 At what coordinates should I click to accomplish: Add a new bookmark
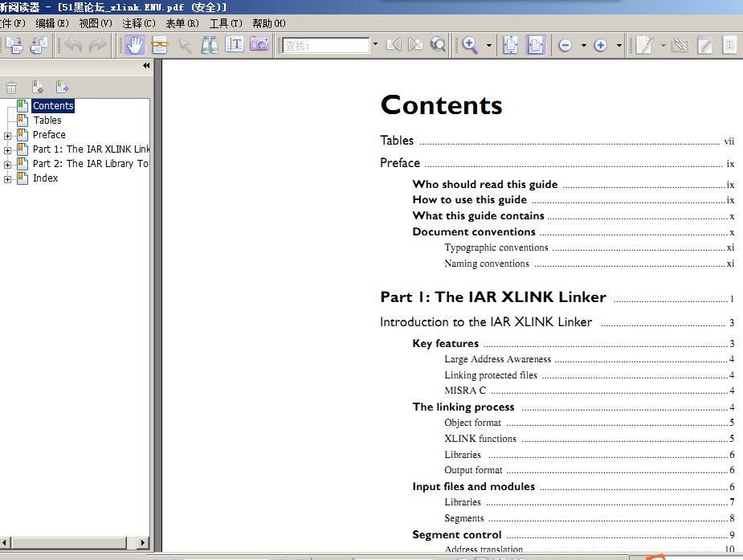tap(38, 88)
